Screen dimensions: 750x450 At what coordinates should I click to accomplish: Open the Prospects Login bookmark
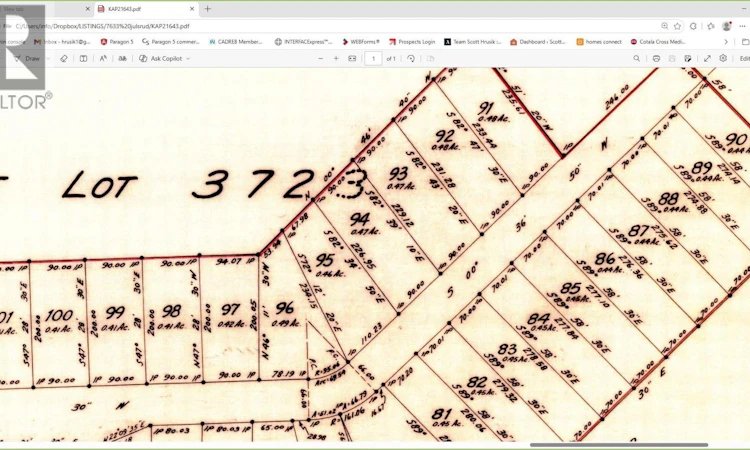[x=412, y=42]
